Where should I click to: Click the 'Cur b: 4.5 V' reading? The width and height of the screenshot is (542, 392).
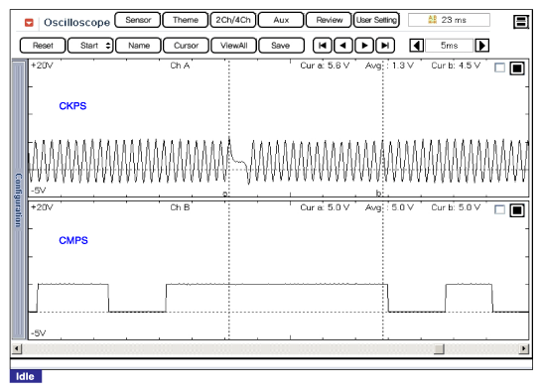tap(456, 65)
